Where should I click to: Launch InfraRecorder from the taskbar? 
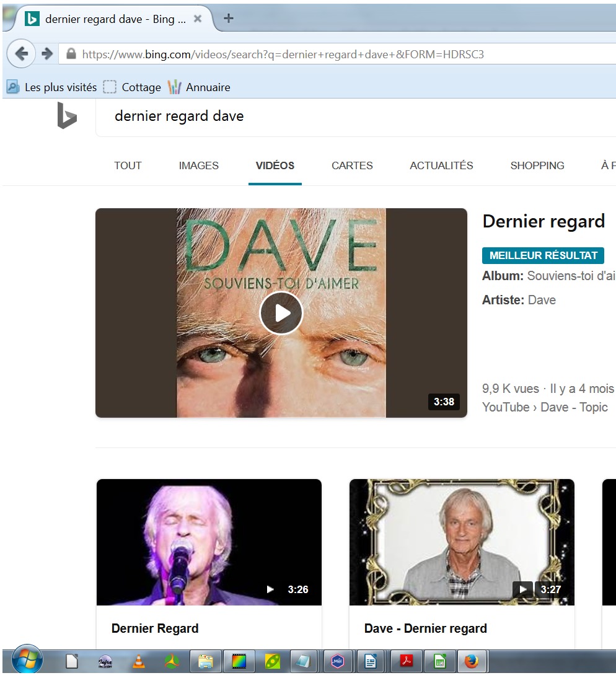coord(105,661)
